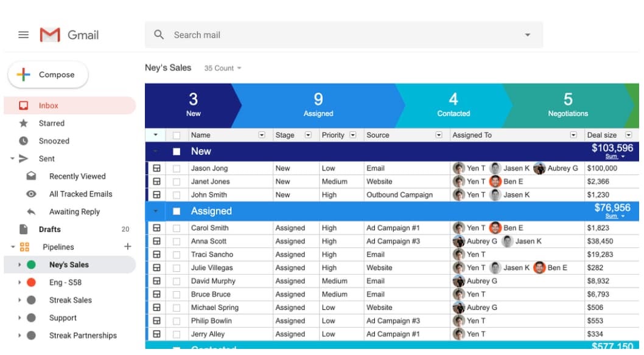Open search options dropdown arrow

(x=527, y=35)
